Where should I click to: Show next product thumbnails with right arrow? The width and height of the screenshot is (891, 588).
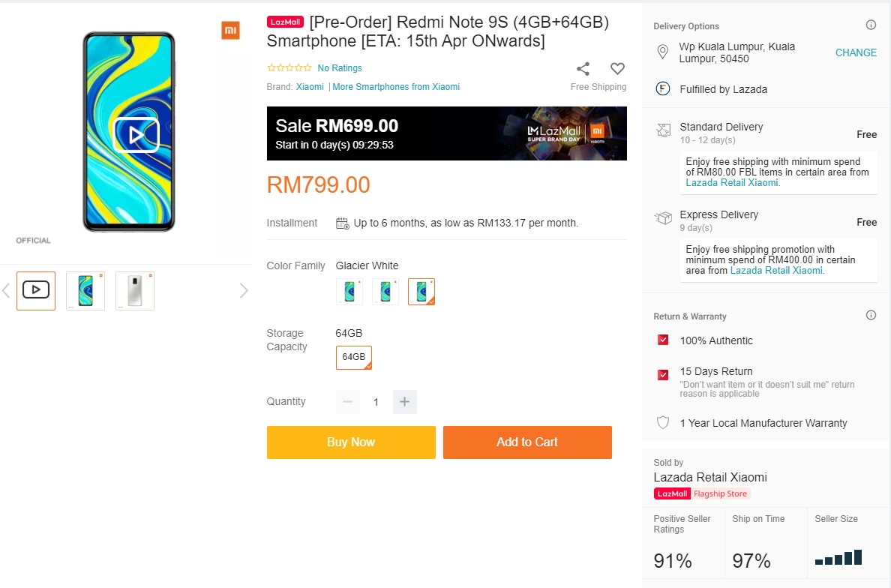243,291
